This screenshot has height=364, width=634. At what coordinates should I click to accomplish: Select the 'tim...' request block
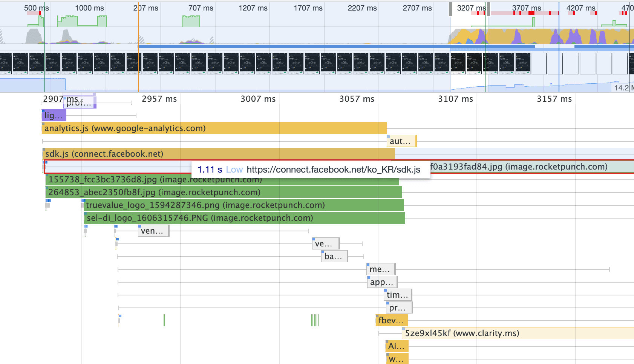(x=399, y=295)
